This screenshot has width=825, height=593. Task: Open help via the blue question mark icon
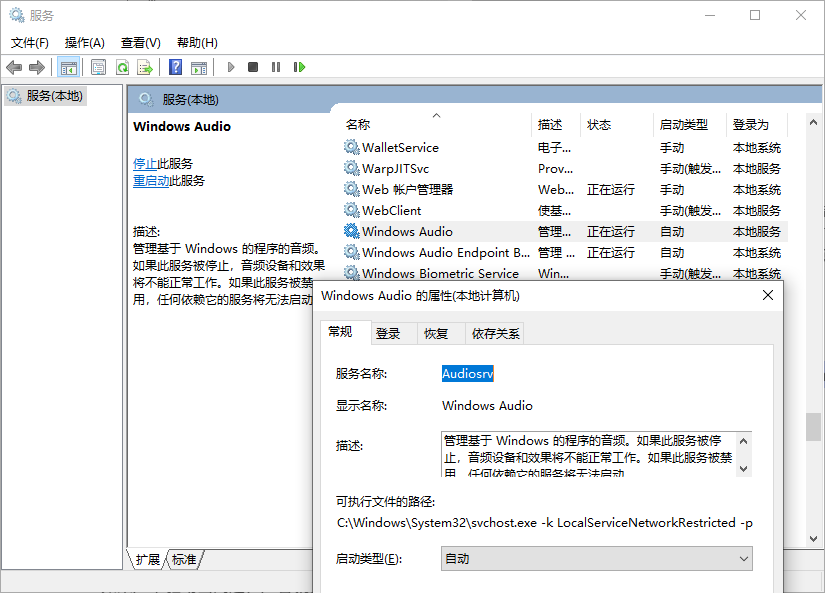175,67
